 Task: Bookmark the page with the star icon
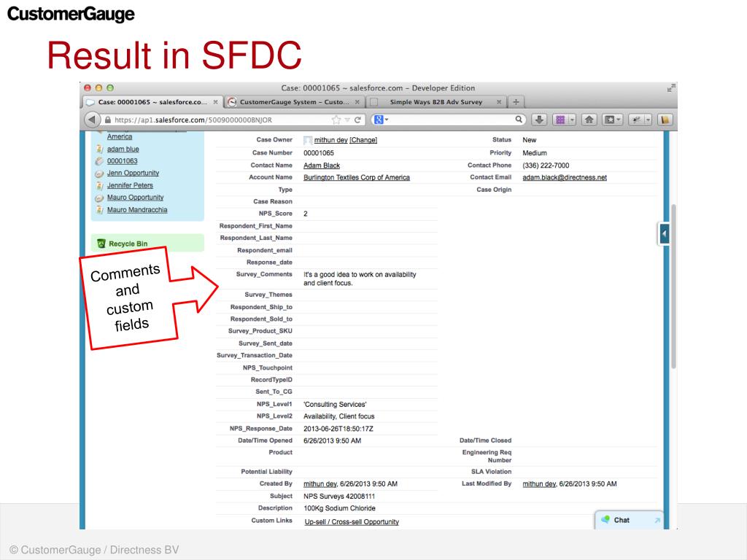336,120
